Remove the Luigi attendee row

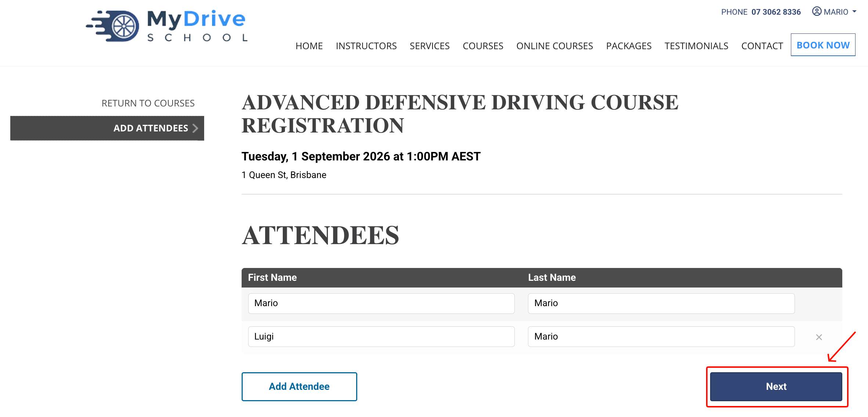pos(819,337)
